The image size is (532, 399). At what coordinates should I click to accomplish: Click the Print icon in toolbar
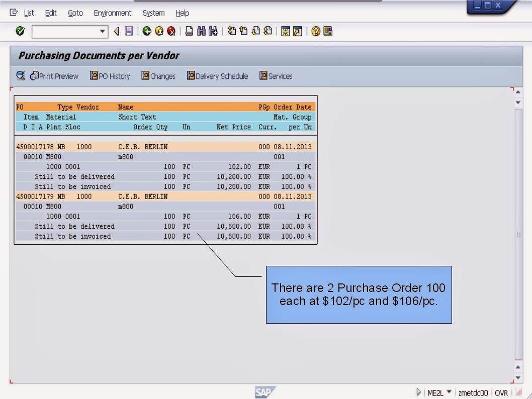(x=190, y=31)
